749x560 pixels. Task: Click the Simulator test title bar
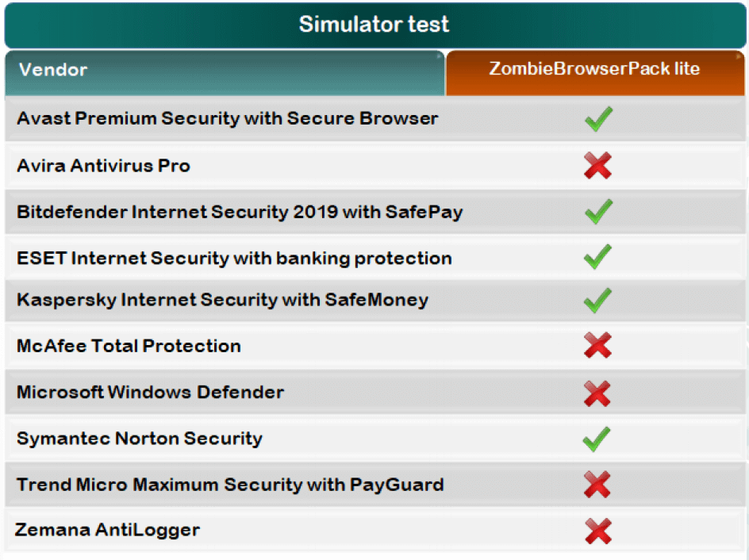374,25
